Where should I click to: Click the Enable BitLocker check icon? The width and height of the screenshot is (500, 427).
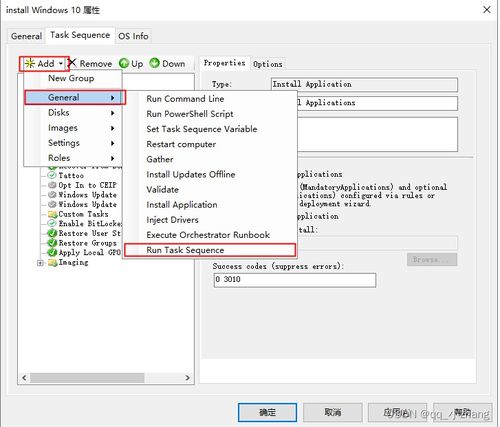click(52, 223)
